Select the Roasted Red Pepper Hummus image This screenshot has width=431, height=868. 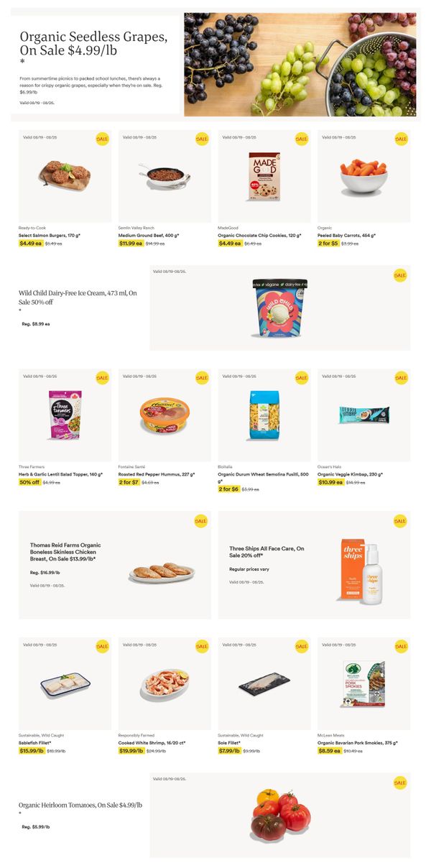coord(164,415)
